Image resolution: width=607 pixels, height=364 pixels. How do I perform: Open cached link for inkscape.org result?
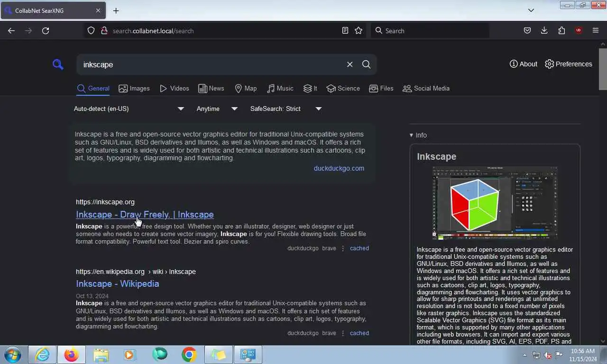click(359, 248)
